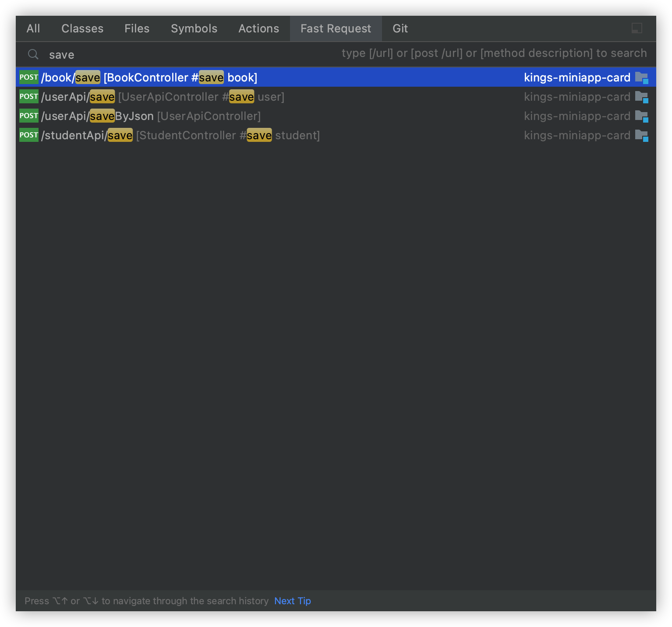Viewport: 672px width, 627px height.
Task: Click POST badge of /userApi/saveByJson result
Action: point(29,116)
